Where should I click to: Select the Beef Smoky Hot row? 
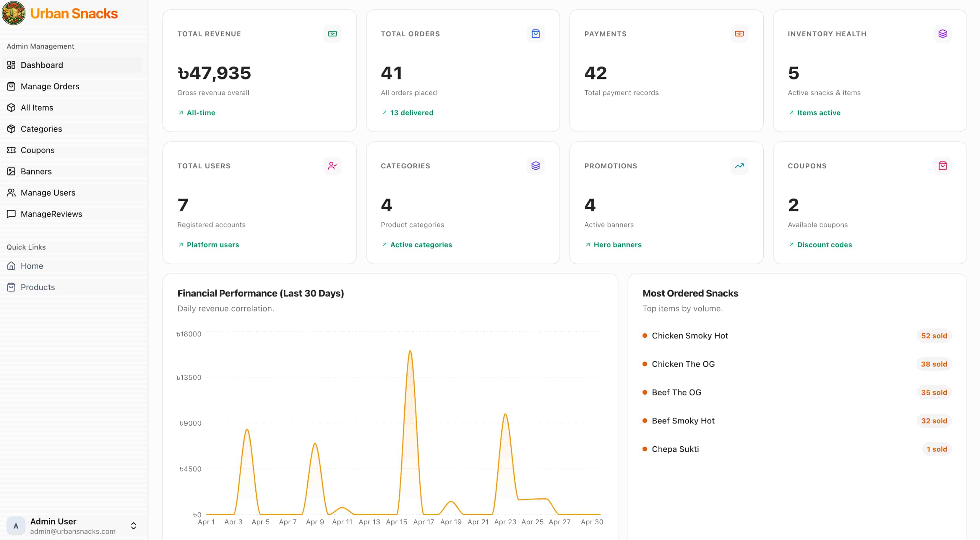pyautogui.click(x=797, y=421)
